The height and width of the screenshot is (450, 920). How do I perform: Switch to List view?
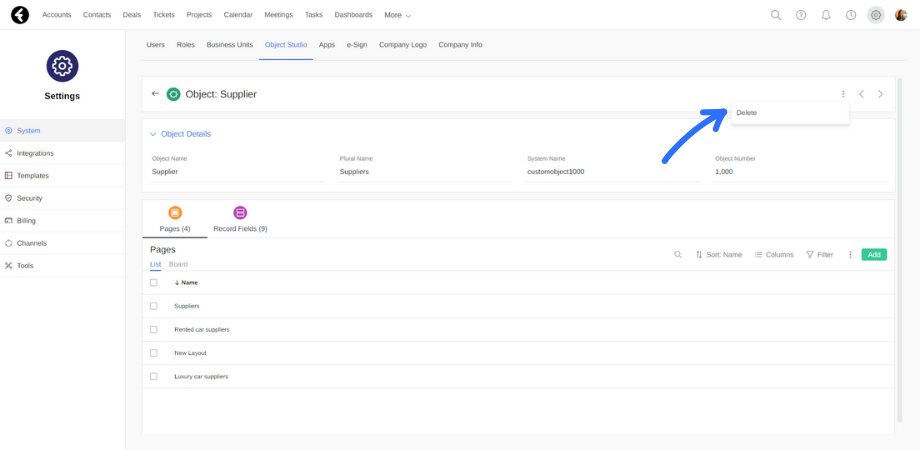pos(155,264)
